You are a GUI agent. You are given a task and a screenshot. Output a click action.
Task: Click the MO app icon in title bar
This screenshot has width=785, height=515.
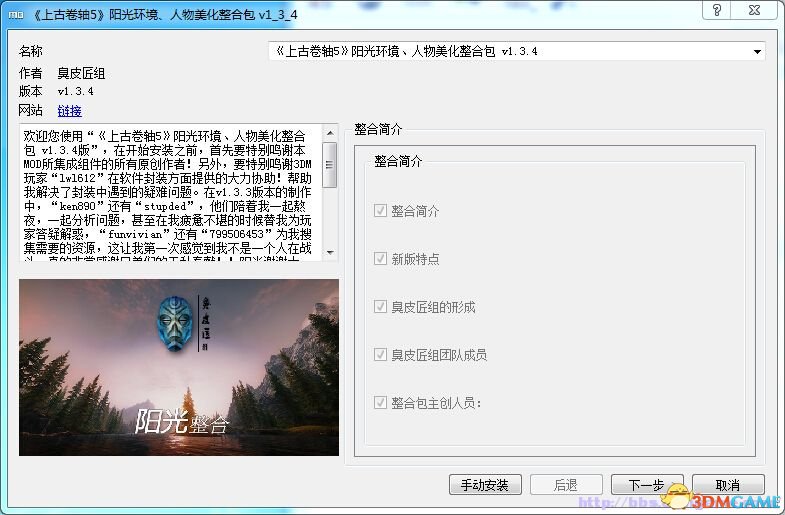(x=16, y=15)
